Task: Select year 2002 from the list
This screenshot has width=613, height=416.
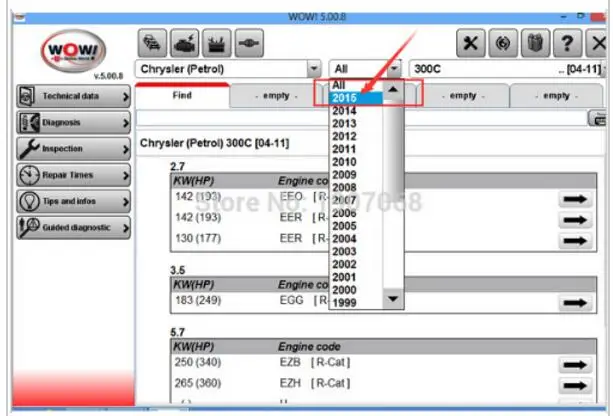Action: pos(356,265)
